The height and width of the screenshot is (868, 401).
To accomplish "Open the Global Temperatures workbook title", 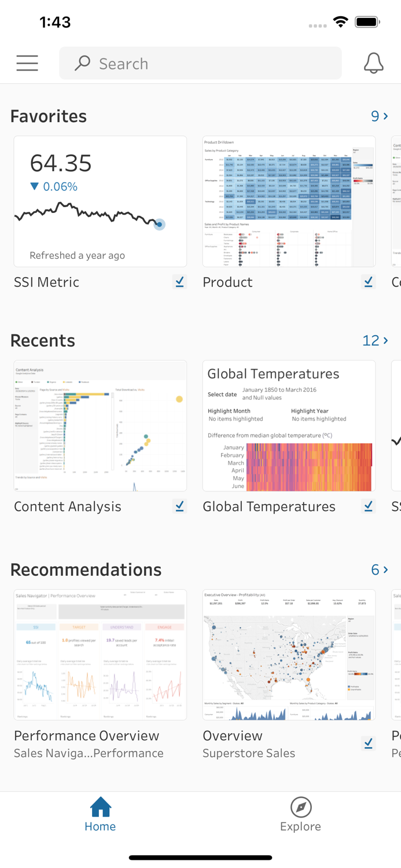I will coord(269,506).
